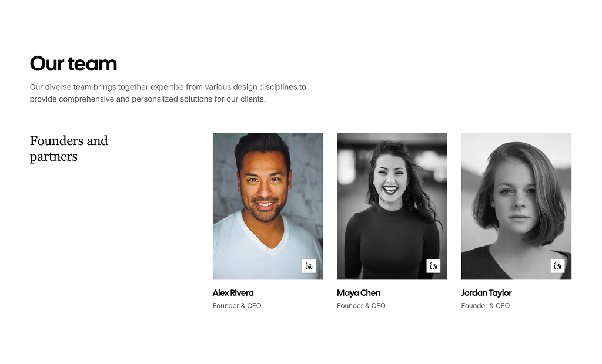
Task: Open Alex Rivera's LinkedIn icon
Action: [309, 266]
